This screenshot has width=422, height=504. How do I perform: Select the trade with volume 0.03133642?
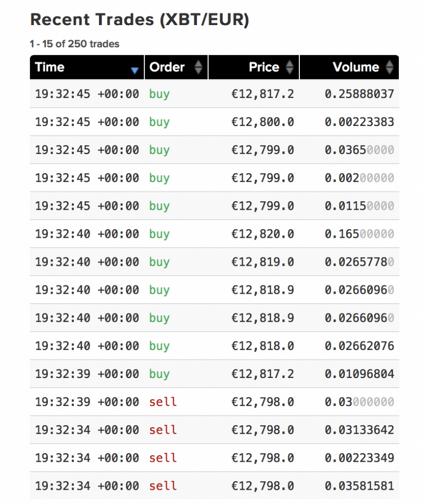[x=359, y=430]
